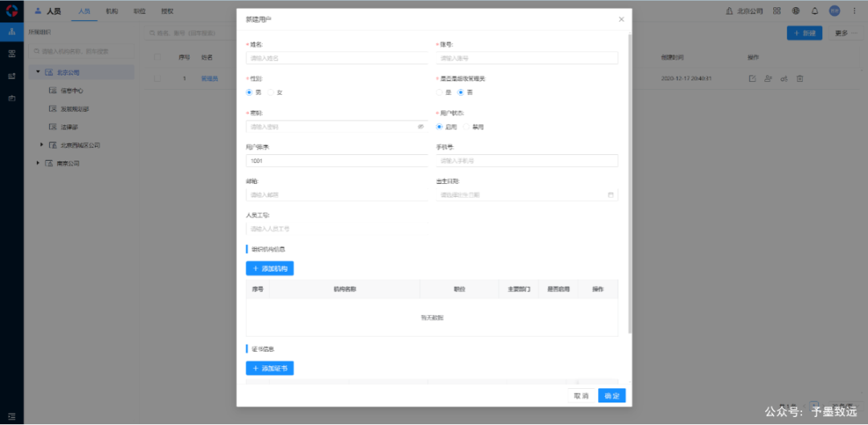868x425 pixels.
Task: Set user status to 启用
Action: [x=440, y=127]
